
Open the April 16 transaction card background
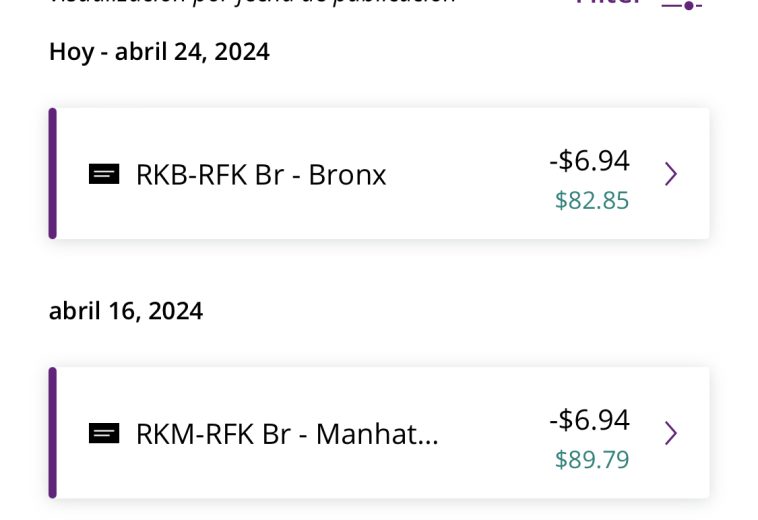[x=379, y=433]
